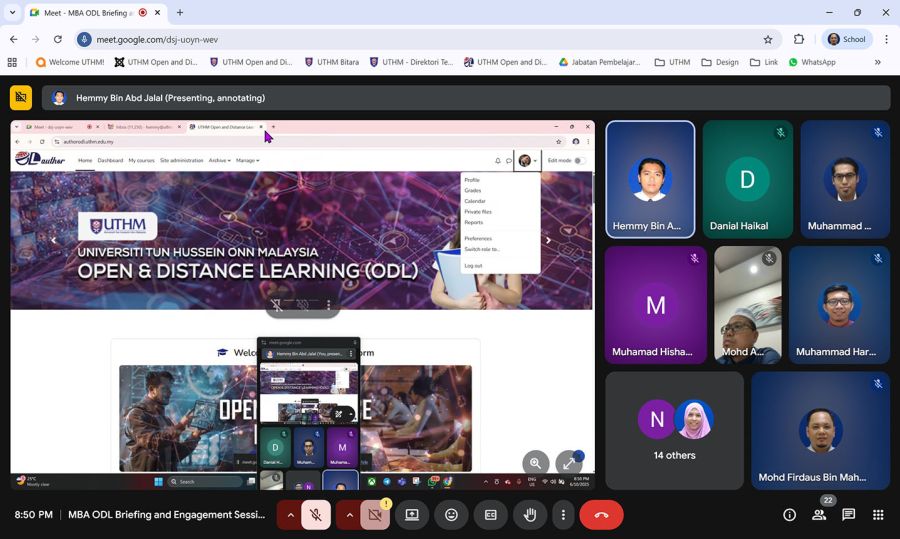The image size is (900, 539).
Task: Open the Design bookmarks folder
Action: pyautogui.click(x=720, y=62)
